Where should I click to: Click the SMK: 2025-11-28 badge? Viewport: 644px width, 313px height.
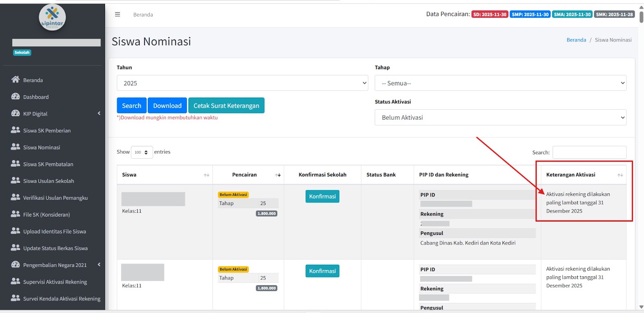(614, 14)
